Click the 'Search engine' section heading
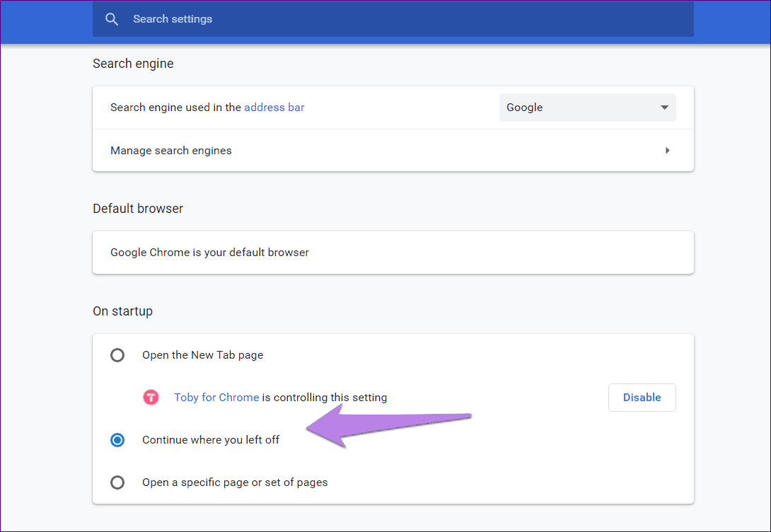 click(x=133, y=64)
